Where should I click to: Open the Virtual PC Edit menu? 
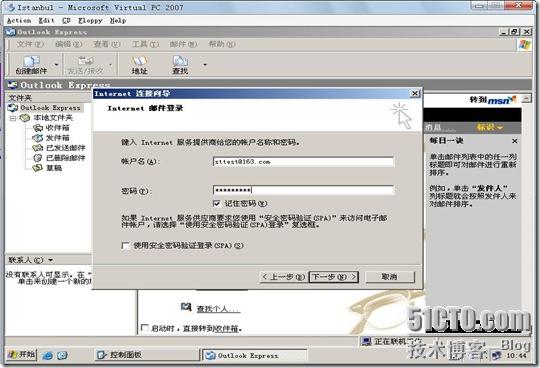(46, 21)
